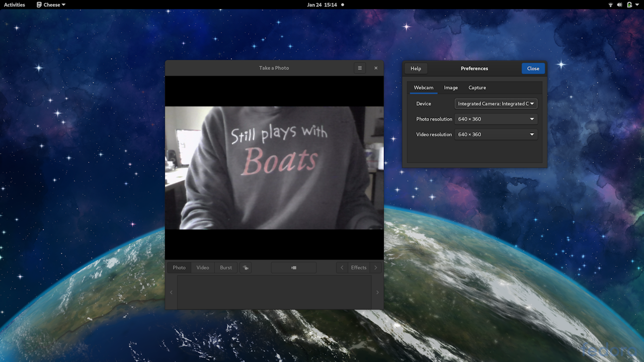Switch to Burst mode

(x=226, y=267)
